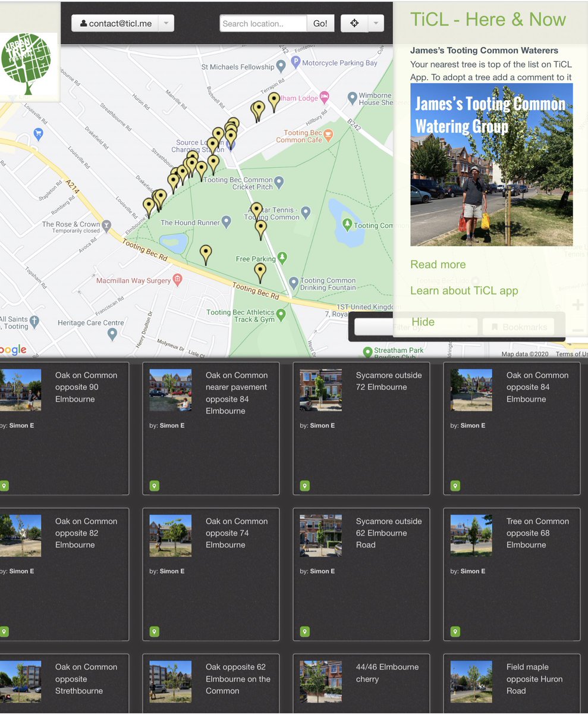Click the yellow tree pin nearest Free Parking
588x714 pixels.
point(260,273)
